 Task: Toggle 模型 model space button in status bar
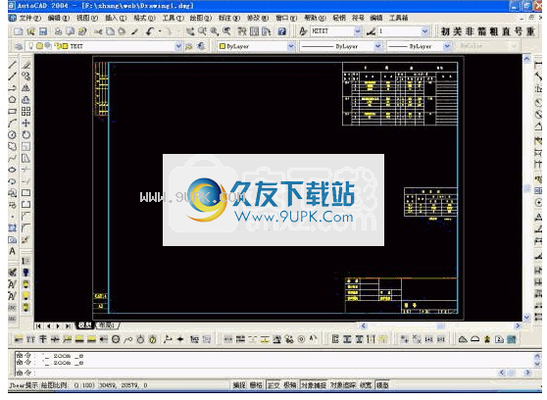[383, 385]
